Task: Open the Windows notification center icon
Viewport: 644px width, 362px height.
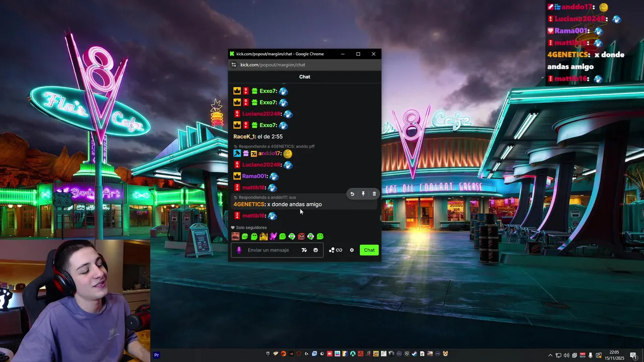Action: click(x=633, y=355)
